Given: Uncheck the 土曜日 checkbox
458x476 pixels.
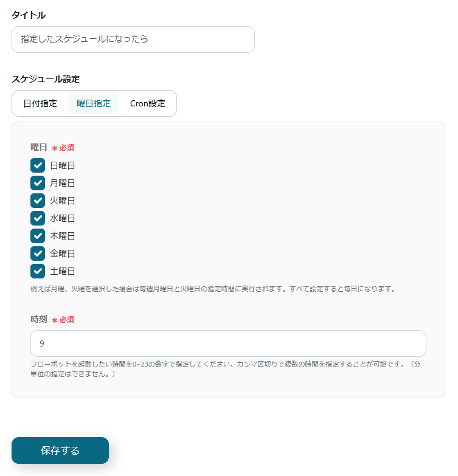Looking at the screenshot, I should 38,271.
